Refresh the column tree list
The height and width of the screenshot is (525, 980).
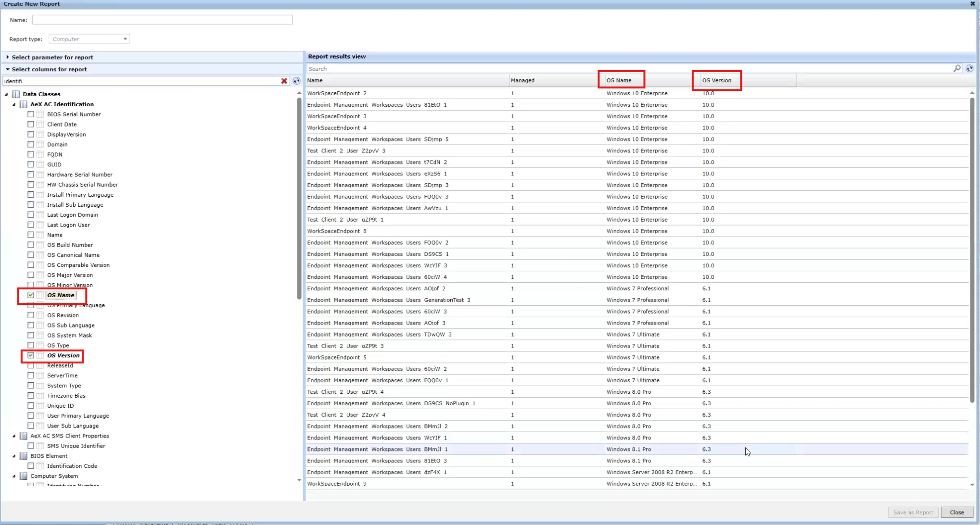[296, 81]
